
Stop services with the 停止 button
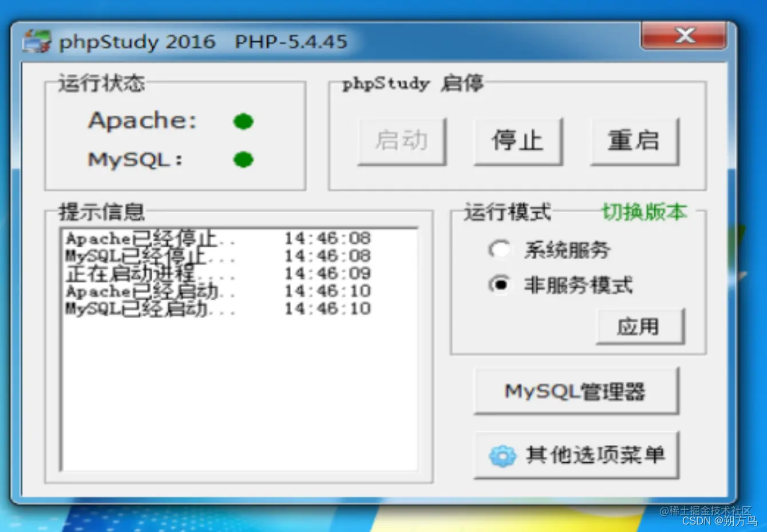pos(518,141)
